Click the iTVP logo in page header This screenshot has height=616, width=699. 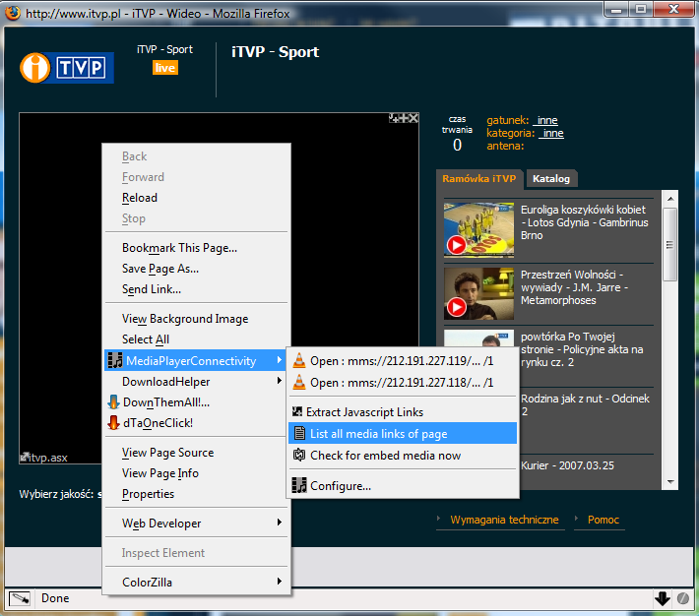coord(67,68)
